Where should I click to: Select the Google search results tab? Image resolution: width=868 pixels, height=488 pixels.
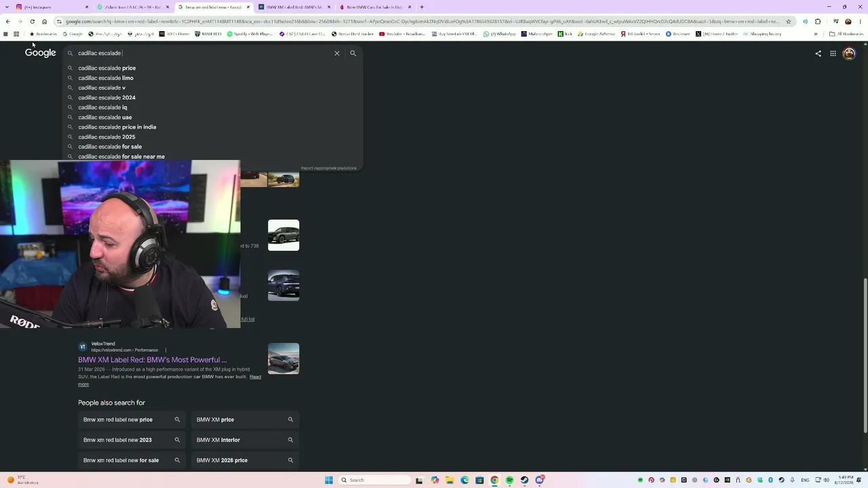click(214, 7)
